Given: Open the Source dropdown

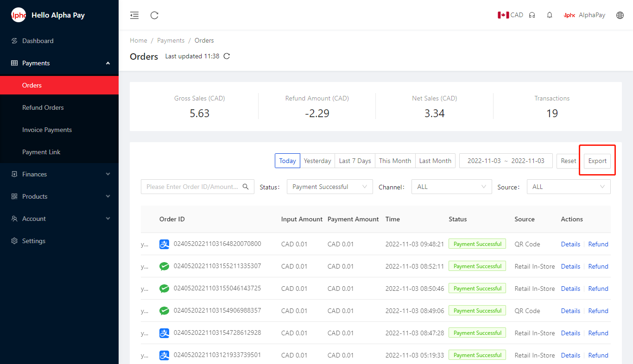Looking at the screenshot, I should 569,187.
